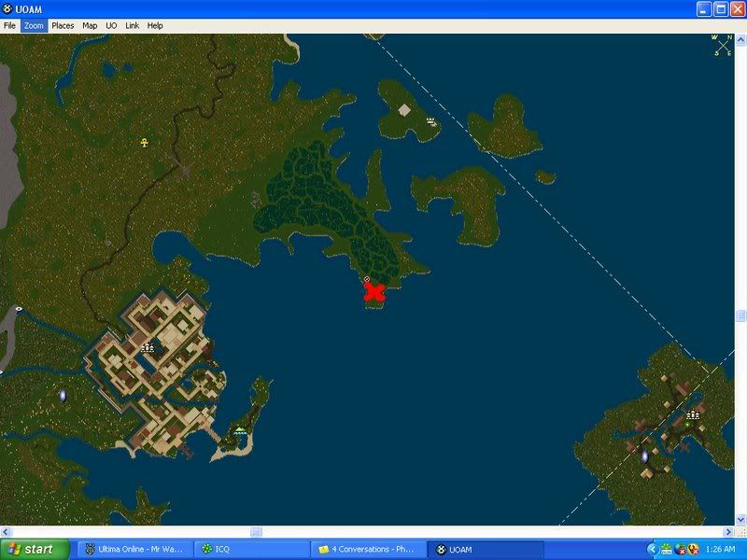Click the gray crossroads marker on the road
Image resolution: width=747 pixels, height=560 pixels.
(x=182, y=167)
